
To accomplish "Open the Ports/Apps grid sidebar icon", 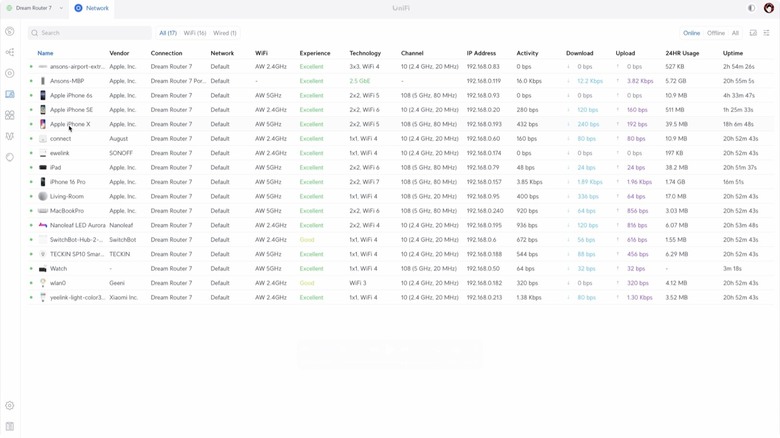I will [x=9, y=115].
